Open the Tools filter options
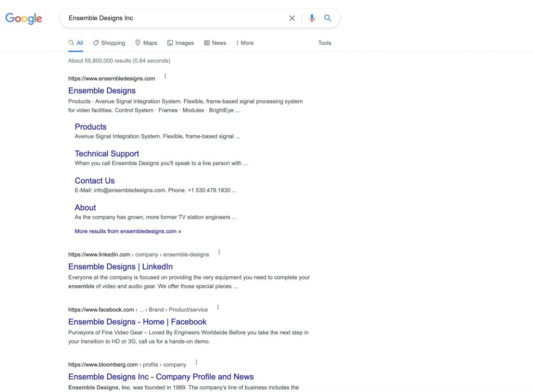The width and height of the screenshot is (533, 392). click(325, 43)
